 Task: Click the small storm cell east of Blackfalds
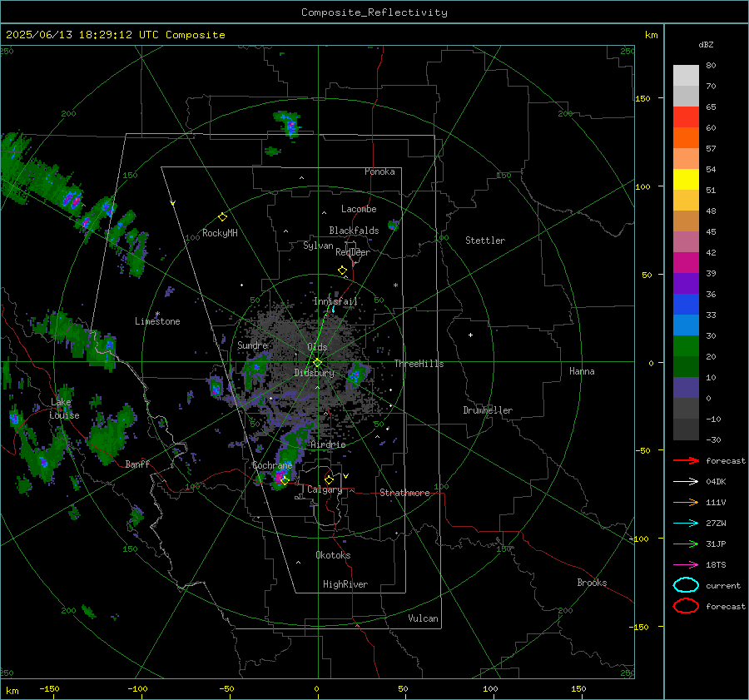tap(393, 225)
